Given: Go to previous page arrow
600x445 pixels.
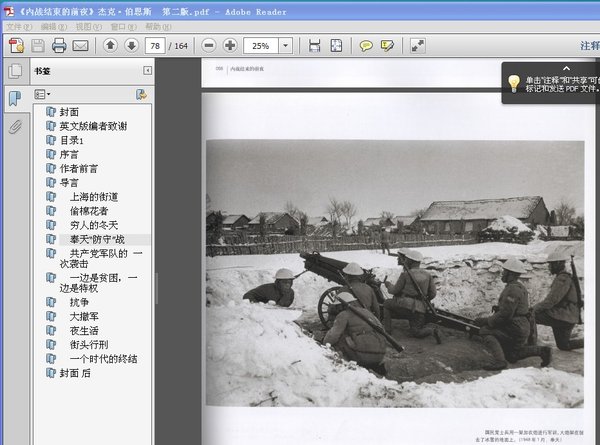Looking at the screenshot, I should (110, 46).
